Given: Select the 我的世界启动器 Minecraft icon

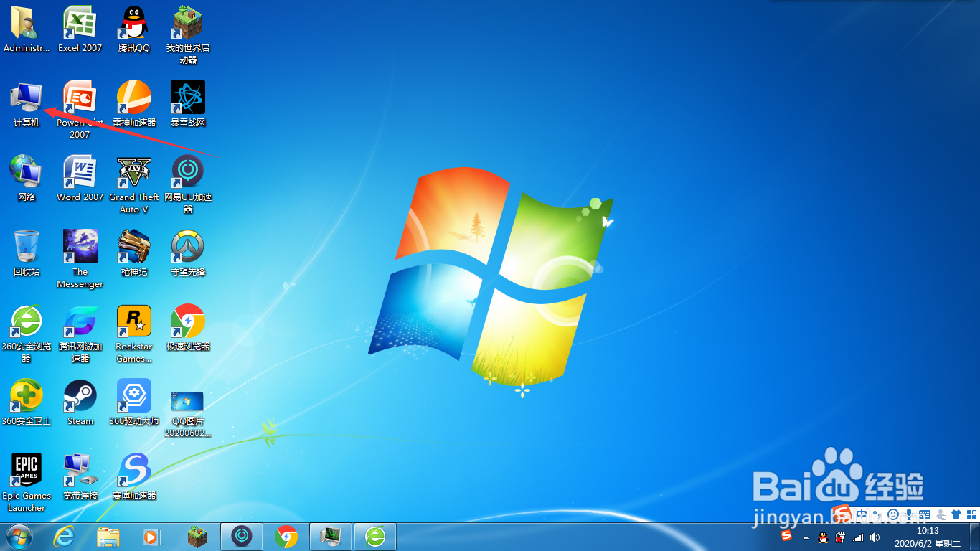Looking at the screenshot, I should tap(188, 35).
